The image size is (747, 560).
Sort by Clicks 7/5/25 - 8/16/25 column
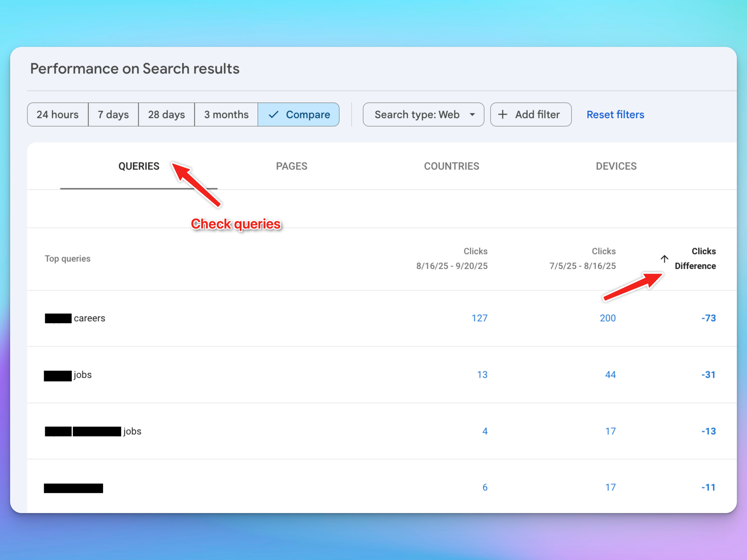tap(583, 259)
